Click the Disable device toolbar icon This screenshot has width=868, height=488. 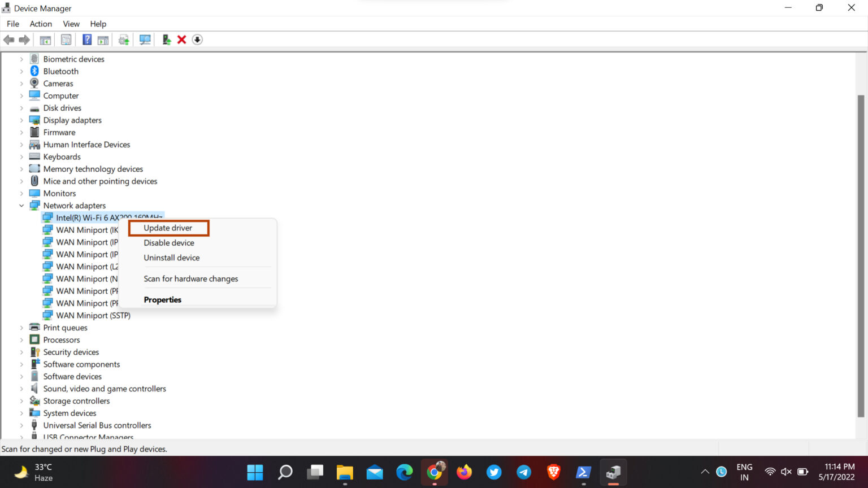pyautogui.click(x=197, y=40)
